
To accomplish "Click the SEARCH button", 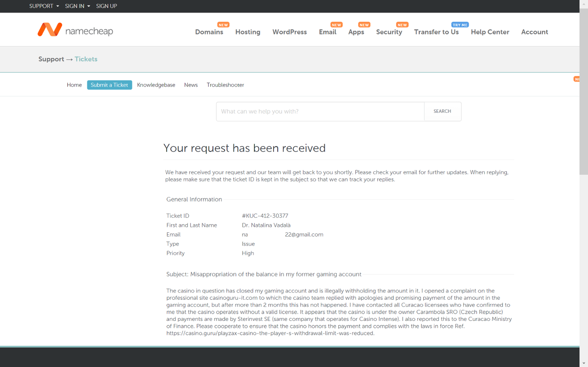I will pyautogui.click(x=443, y=112).
